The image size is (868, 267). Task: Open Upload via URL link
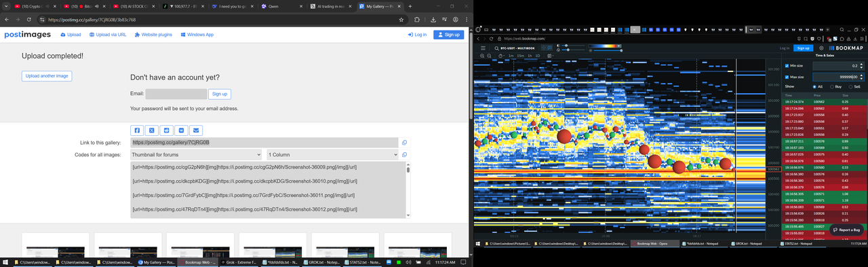pos(108,35)
